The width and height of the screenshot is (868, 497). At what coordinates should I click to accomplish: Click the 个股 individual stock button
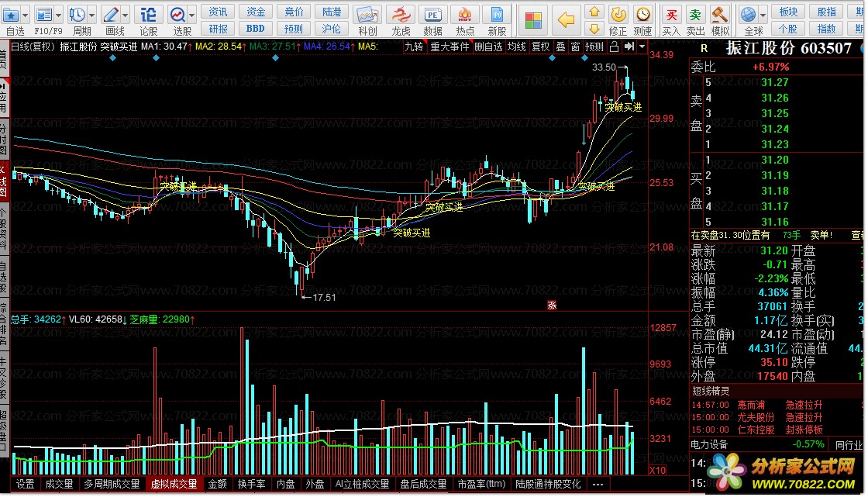point(788,28)
